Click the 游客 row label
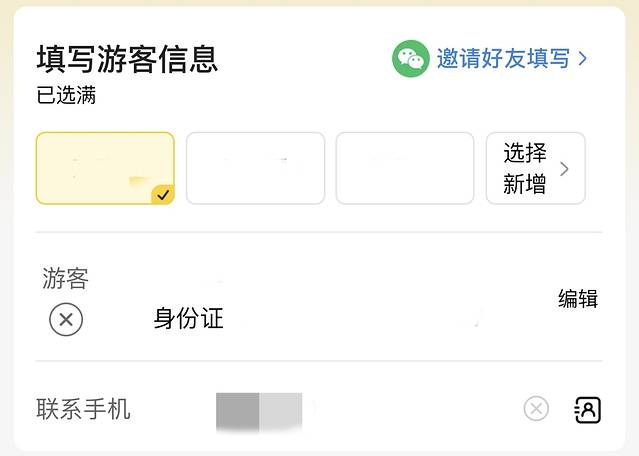 (x=65, y=279)
